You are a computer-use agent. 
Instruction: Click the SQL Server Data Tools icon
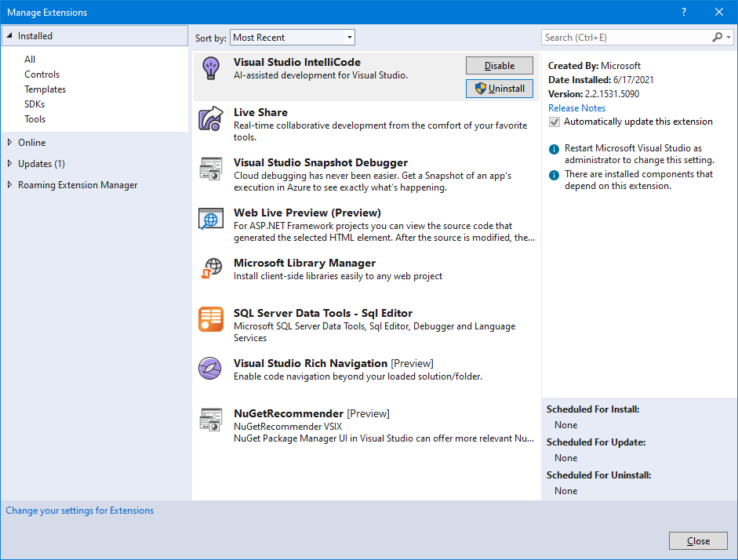click(210, 319)
